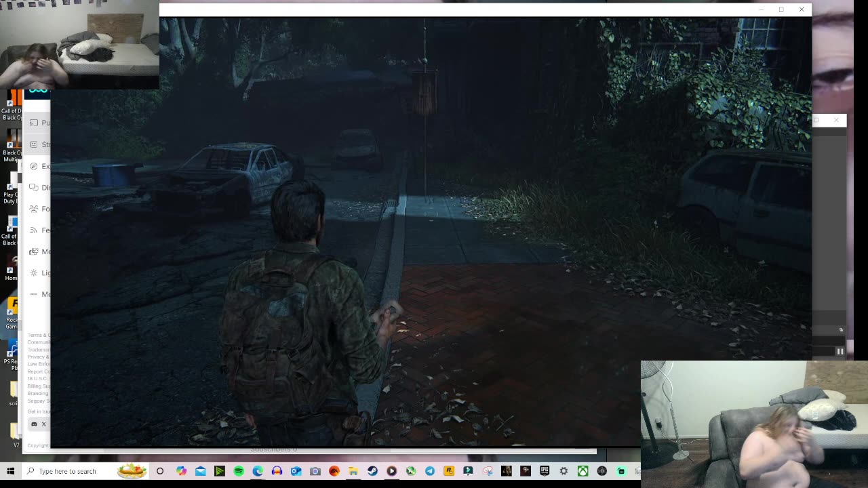Viewport: 868px width, 488px height.
Task: Select Rockstar Games desktop shortcut
Action: (x=12, y=314)
